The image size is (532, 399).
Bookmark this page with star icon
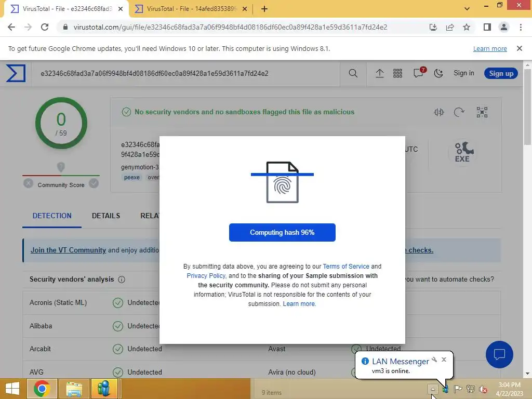(x=467, y=27)
